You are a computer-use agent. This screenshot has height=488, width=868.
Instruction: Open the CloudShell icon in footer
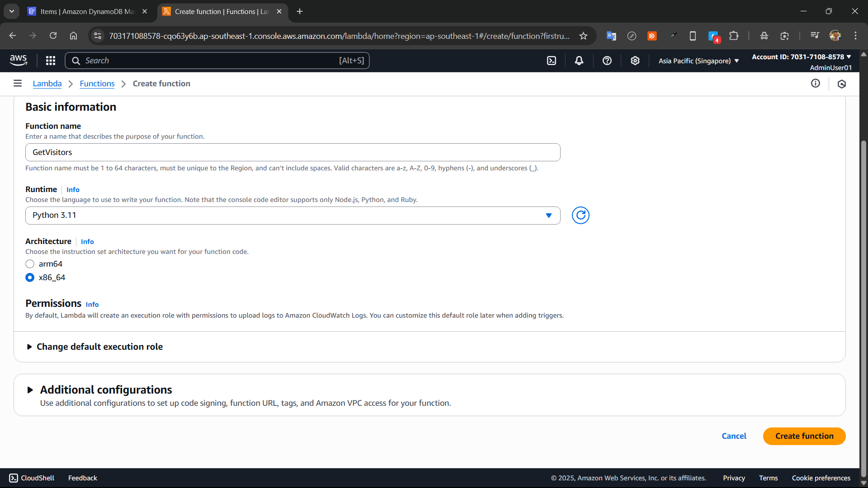point(14,478)
